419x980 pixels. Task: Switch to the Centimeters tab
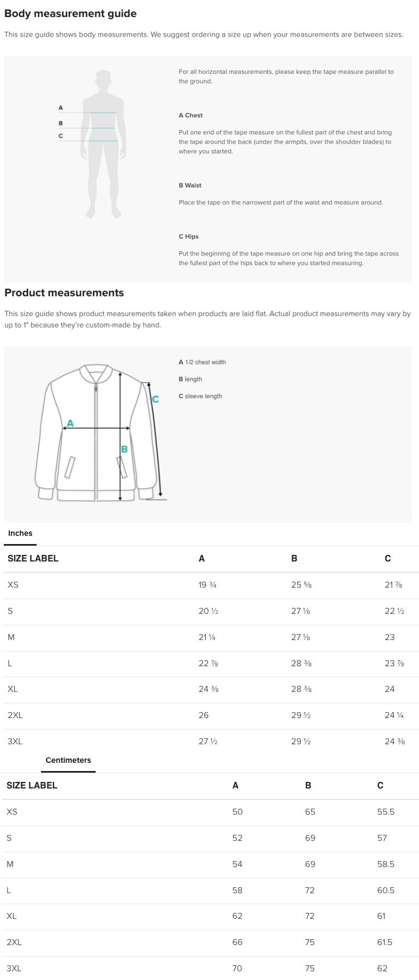pyautogui.click(x=68, y=761)
